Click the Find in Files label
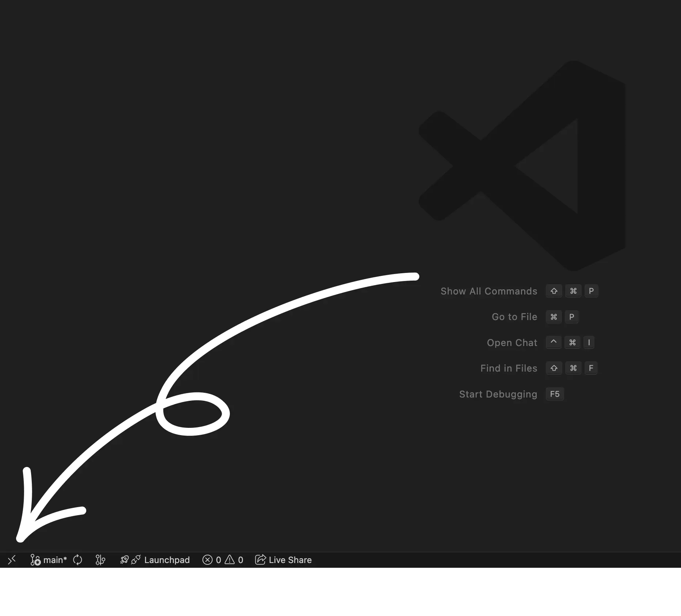 (x=509, y=368)
